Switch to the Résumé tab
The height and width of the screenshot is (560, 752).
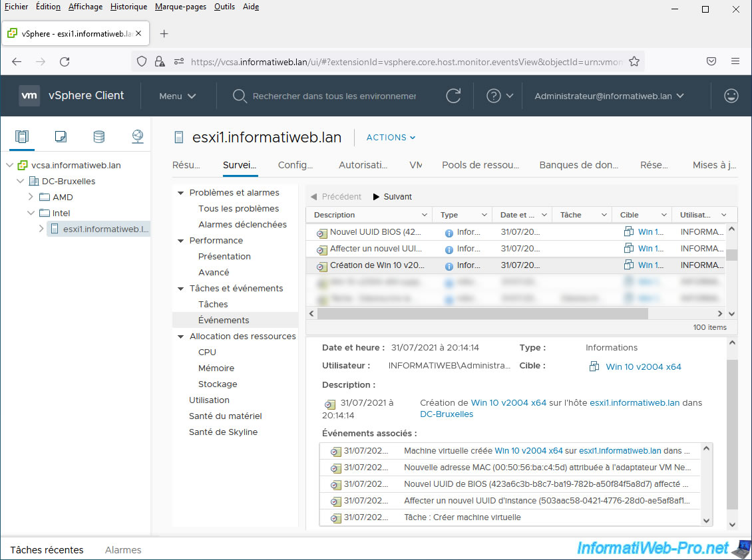186,165
